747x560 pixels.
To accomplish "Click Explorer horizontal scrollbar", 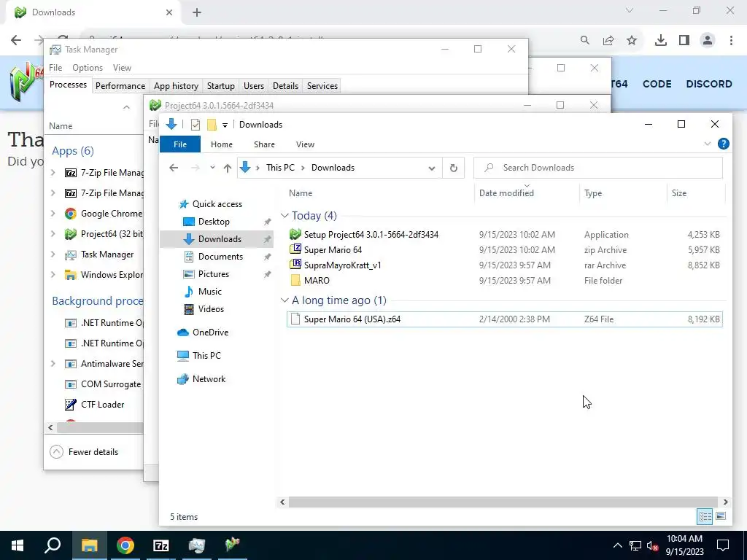I will [x=503, y=502].
